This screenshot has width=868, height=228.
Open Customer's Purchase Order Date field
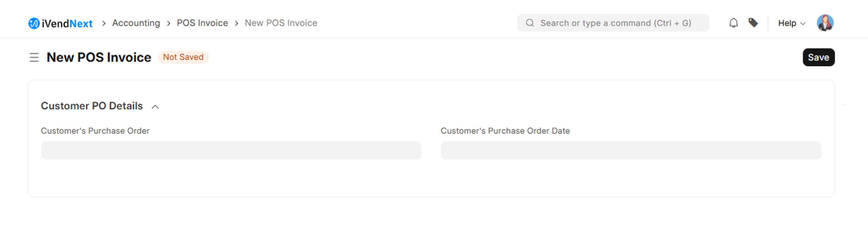pos(631,150)
